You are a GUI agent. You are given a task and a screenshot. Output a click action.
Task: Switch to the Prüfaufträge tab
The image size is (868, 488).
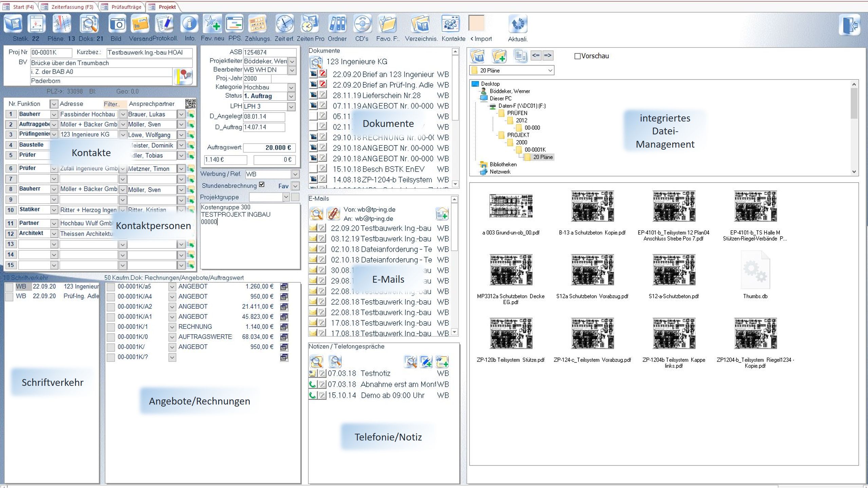126,7
